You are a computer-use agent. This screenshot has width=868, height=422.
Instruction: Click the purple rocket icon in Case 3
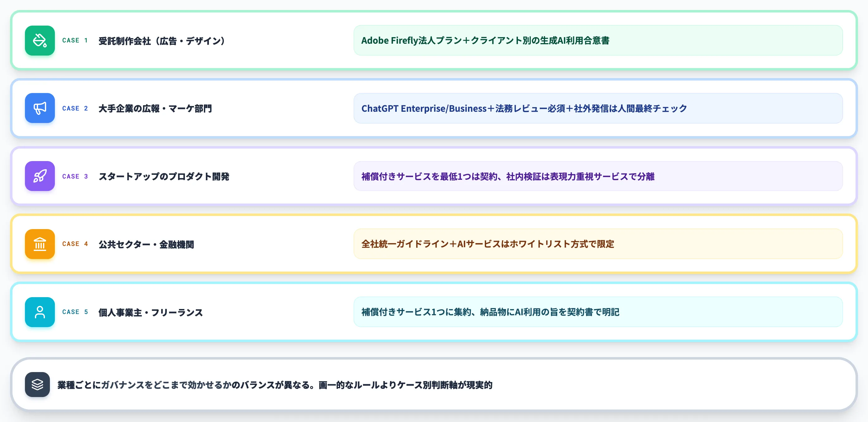click(40, 176)
